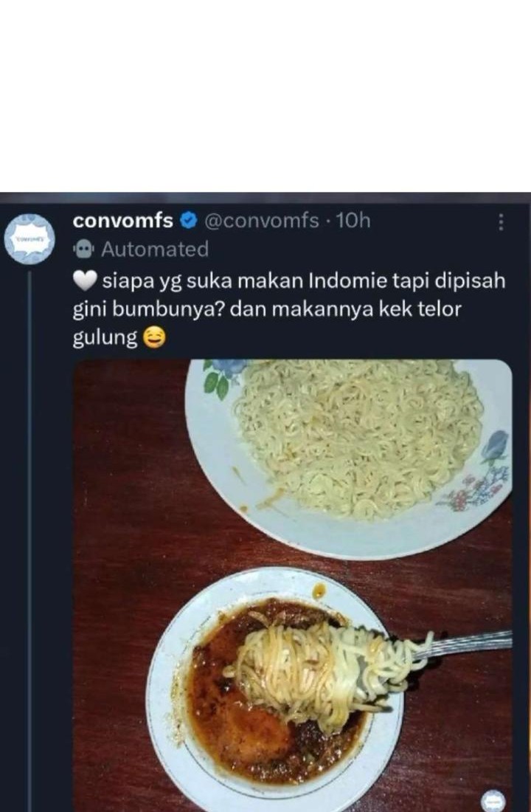
Task: Open the Indomie noodle photo
Action: pyautogui.click(x=293, y=585)
